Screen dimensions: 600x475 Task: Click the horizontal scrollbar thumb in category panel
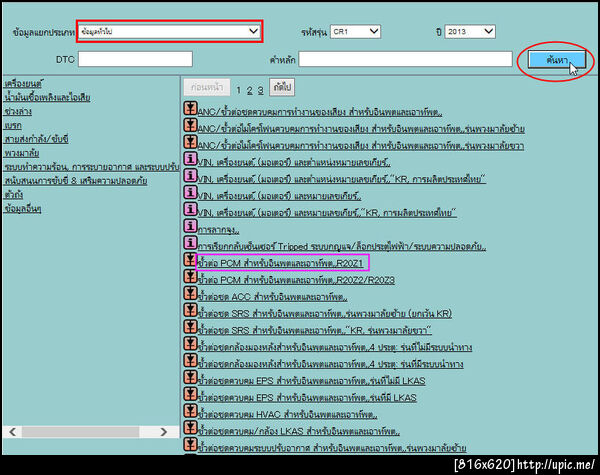pos(80,432)
